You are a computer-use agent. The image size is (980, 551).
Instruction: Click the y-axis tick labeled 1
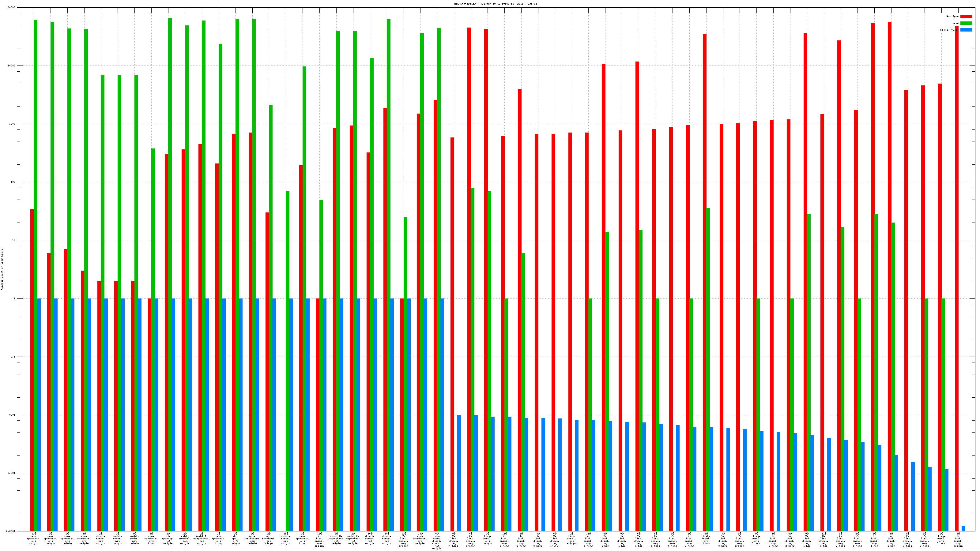15,298
